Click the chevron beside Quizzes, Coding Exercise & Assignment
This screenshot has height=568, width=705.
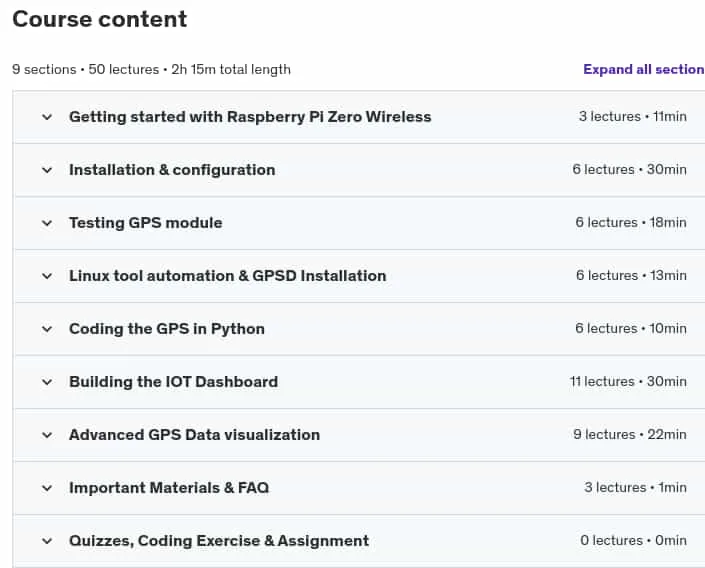pyautogui.click(x=47, y=541)
